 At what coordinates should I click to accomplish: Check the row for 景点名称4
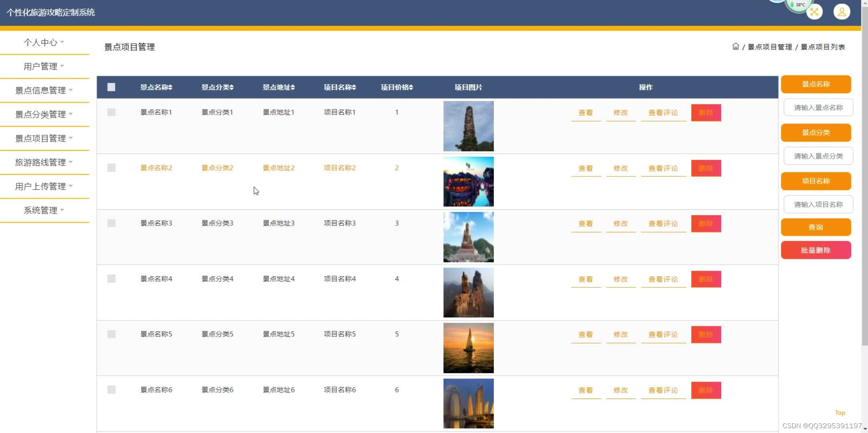click(x=111, y=279)
